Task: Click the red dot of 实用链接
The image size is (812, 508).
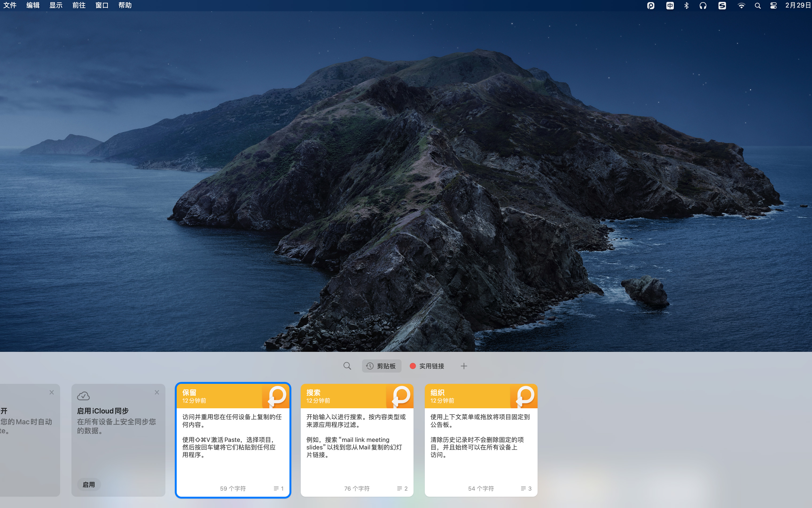Action: click(x=413, y=366)
